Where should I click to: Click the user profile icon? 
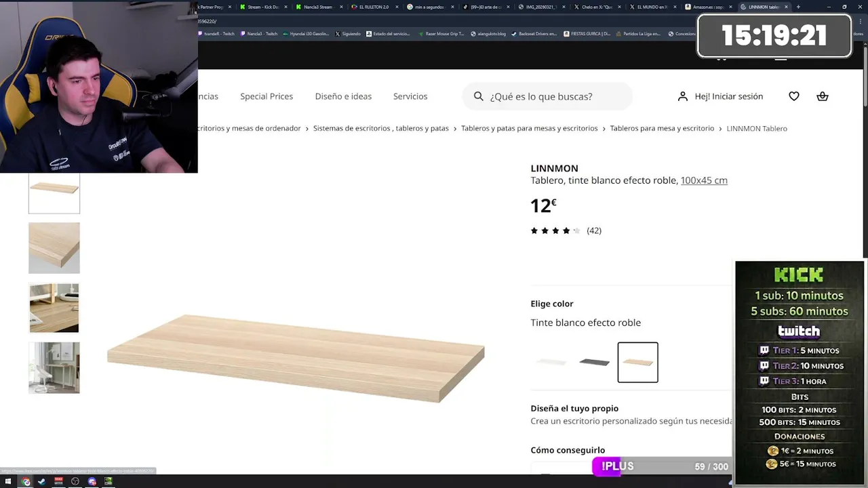(x=683, y=96)
